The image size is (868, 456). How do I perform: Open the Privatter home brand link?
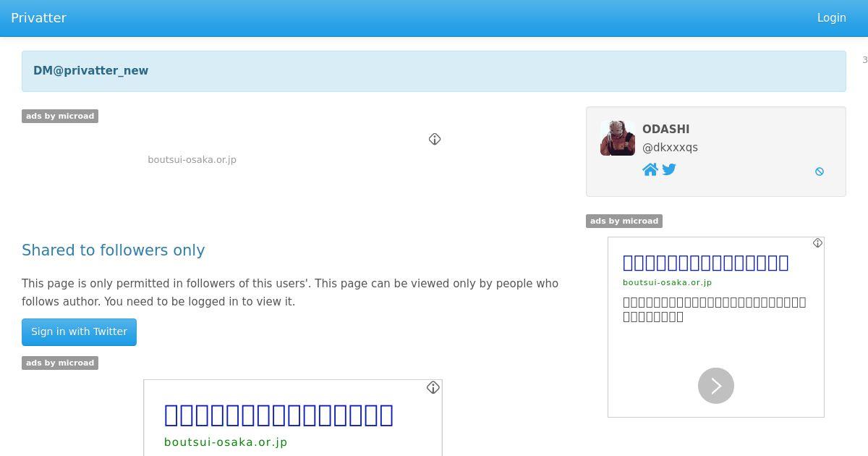(38, 18)
